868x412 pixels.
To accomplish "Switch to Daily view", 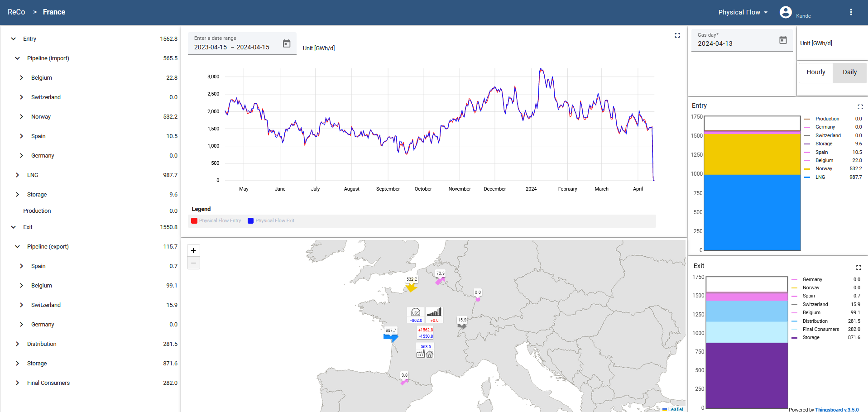I will point(849,72).
